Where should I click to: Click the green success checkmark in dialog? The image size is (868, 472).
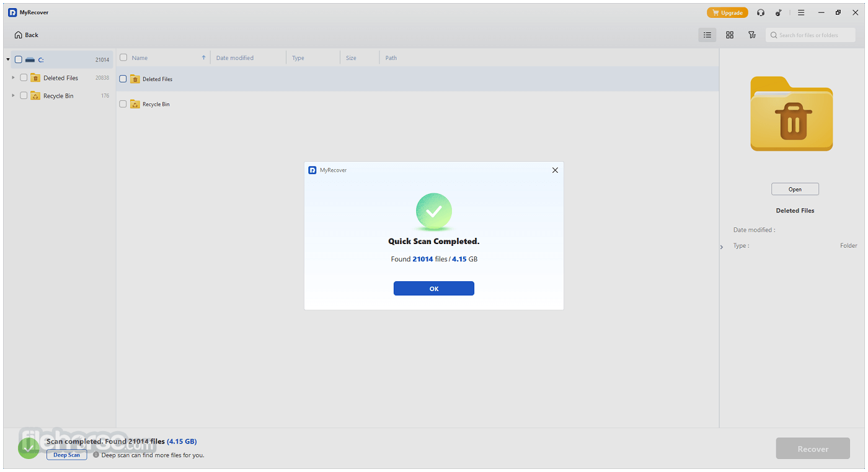pyautogui.click(x=434, y=211)
